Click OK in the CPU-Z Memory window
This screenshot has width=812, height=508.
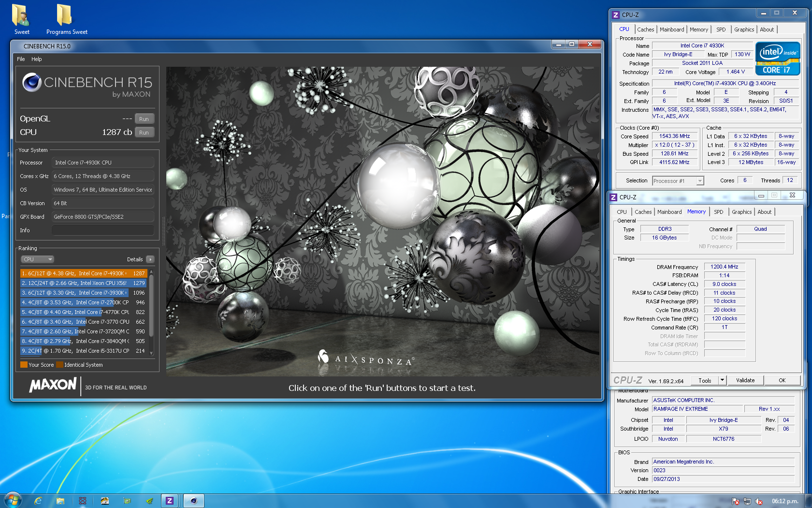[x=782, y=380]
